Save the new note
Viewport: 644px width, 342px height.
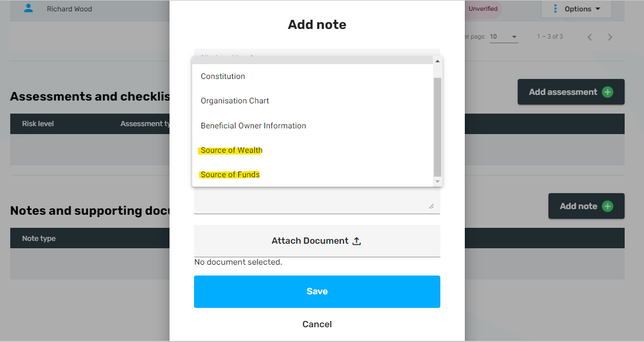(x=317, y=291)
